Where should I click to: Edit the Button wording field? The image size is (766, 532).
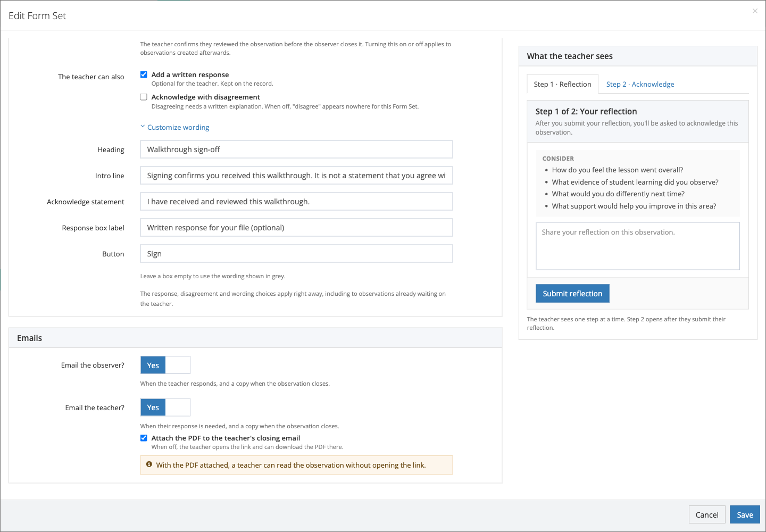coord(296,254)
